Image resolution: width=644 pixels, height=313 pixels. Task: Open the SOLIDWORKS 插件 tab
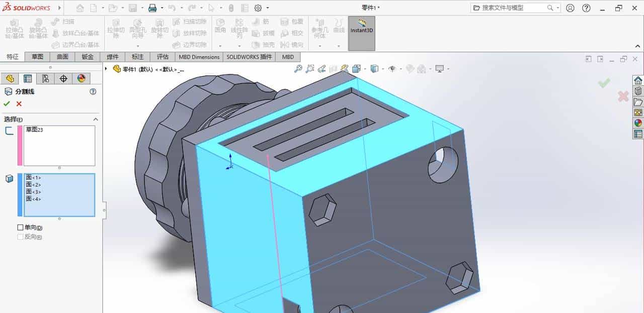tap(250, 57)
